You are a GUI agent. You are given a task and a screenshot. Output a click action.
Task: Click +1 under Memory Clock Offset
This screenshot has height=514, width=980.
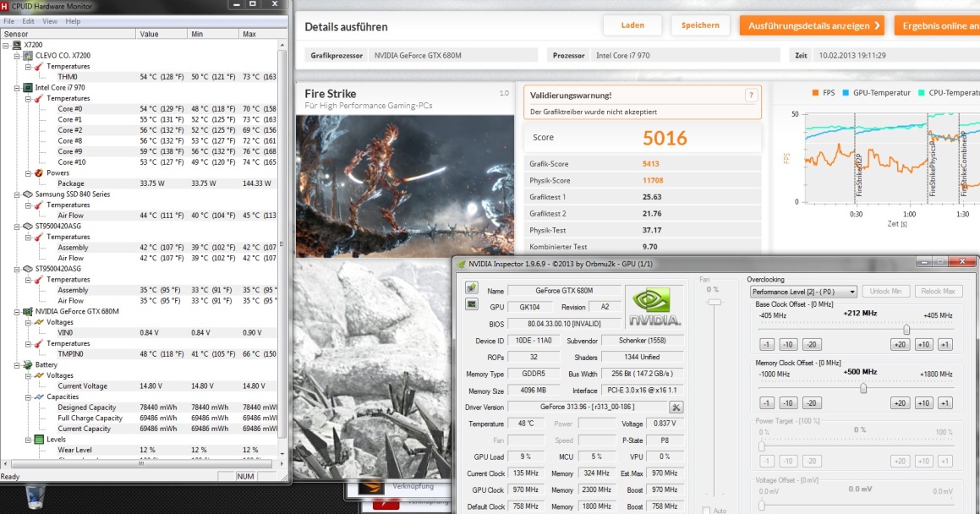[945, 403]
